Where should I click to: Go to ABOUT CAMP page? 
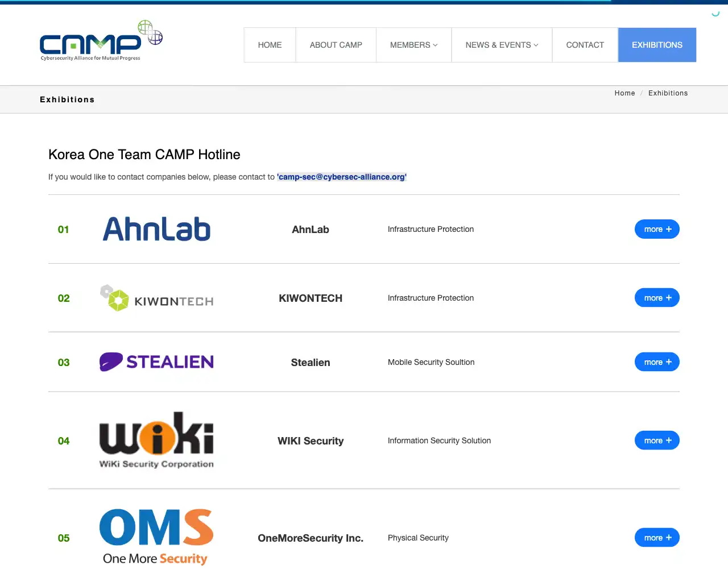point(336,45)
